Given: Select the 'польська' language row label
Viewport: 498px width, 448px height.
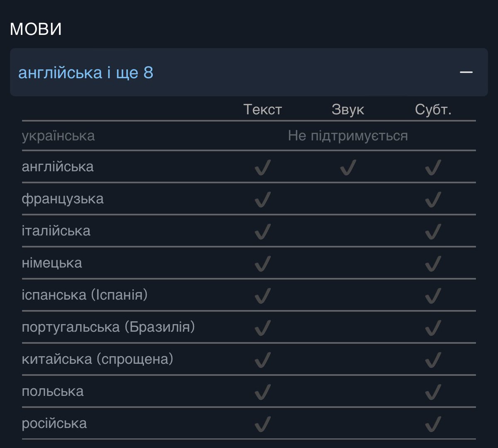Looking at the screenshot, I should pyautogui.click(x=53, y=391).
